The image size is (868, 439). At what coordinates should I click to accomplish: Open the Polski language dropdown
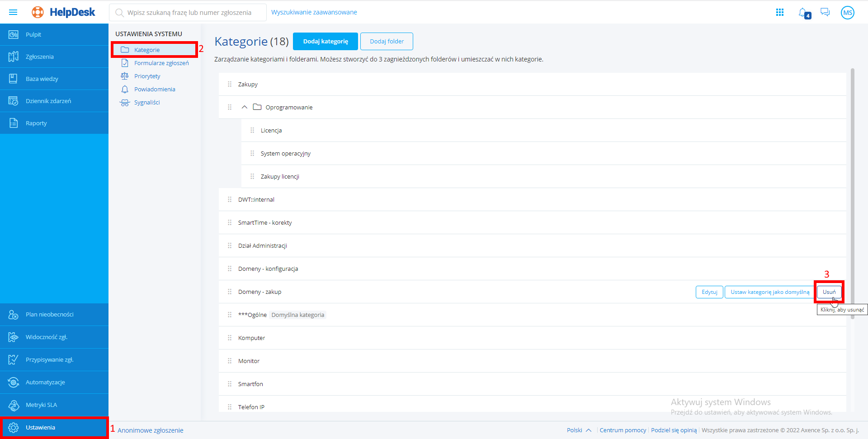click(x=579, y=430)
